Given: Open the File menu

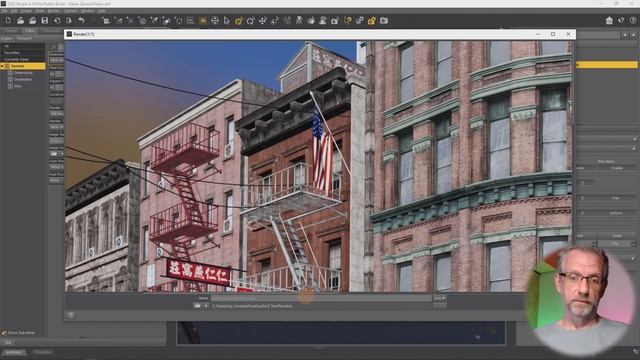Looking at the screenshot, I should pos(4,11).
